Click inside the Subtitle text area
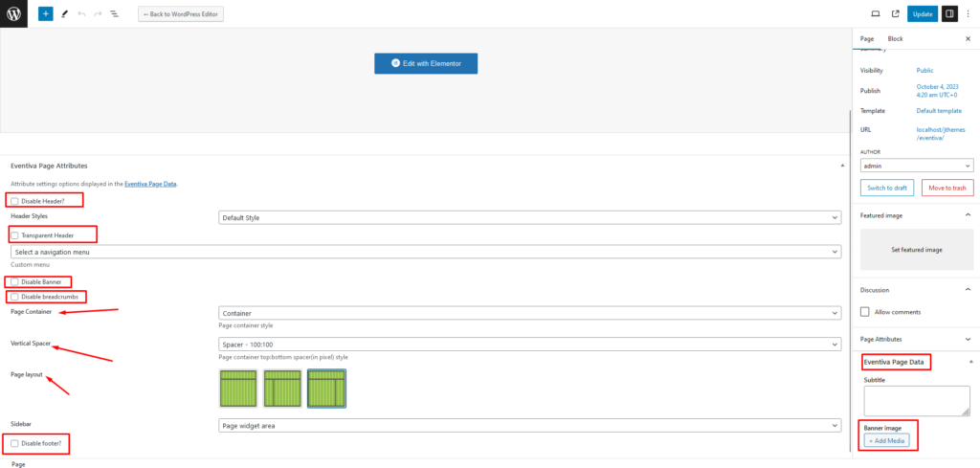The width and height of the screenshot is (980, 468). pyautogui.click(x=917, y=401)
